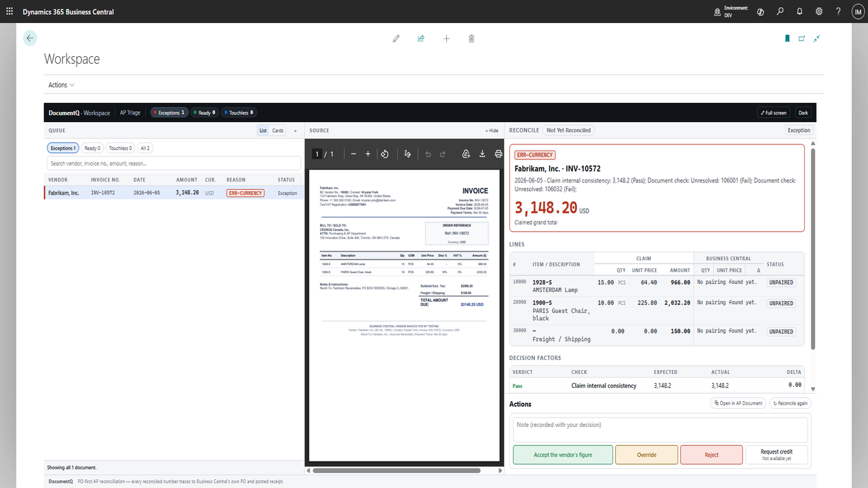The width and height of the screenshot is (868, 488).
Task: Go back with the arrow button
Action: pyautogui.click(x=30, y=39)
